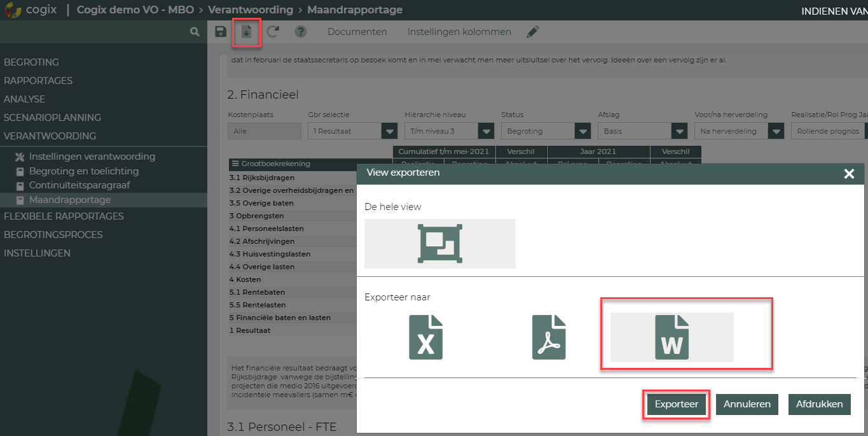This screenshot has height=436, width=868.
Task: Open Documenten in the toolbar
Action: (357, 32)
